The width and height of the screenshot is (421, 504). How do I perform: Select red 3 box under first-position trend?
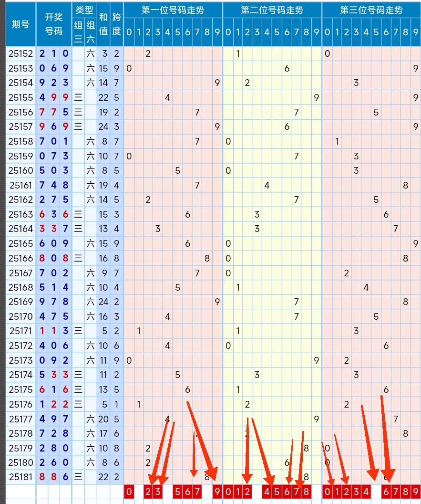click(x=158, y=492)
